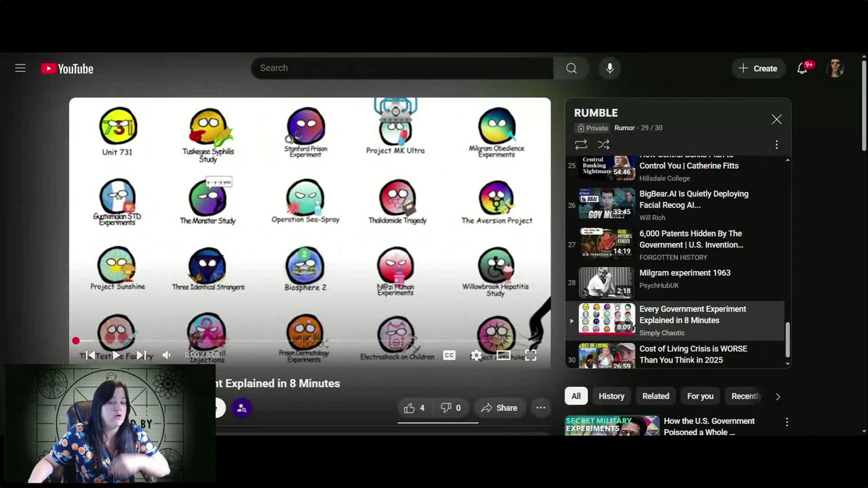Viewport: 868px width, 488px height.
Task: Toggle loop playlist
Action: tap(581, 144)
